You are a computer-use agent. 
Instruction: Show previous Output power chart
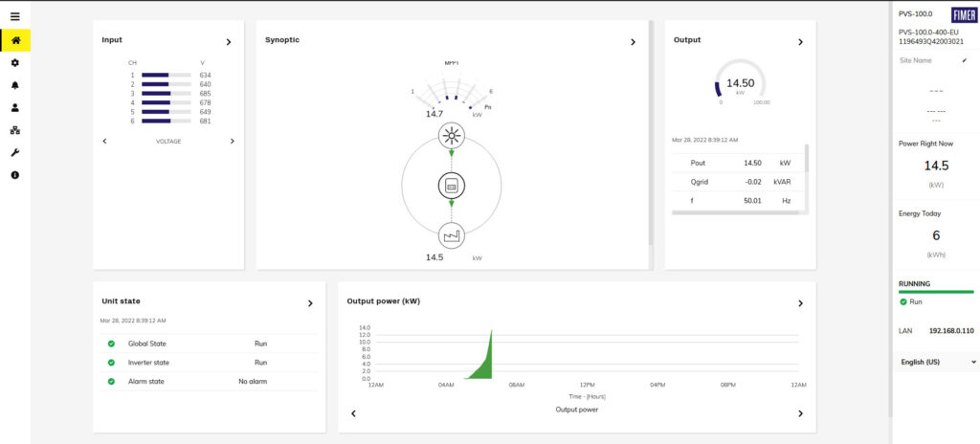353,413
